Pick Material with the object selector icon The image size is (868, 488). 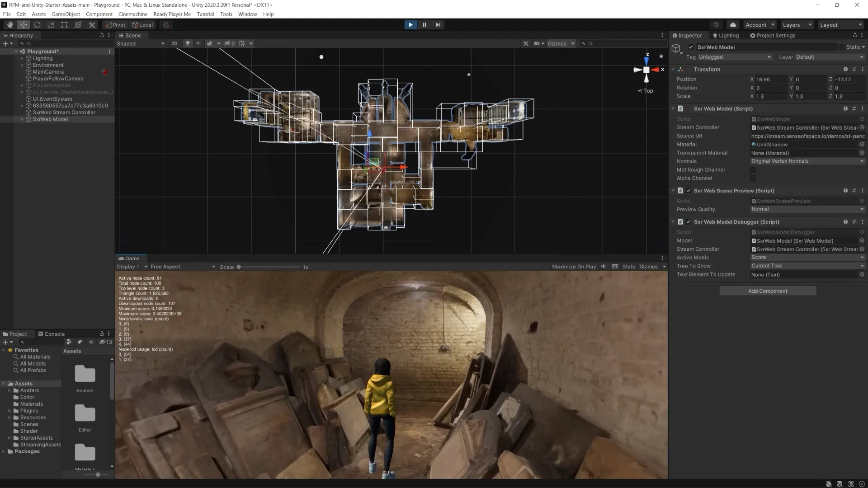click(x=862, y=145)
